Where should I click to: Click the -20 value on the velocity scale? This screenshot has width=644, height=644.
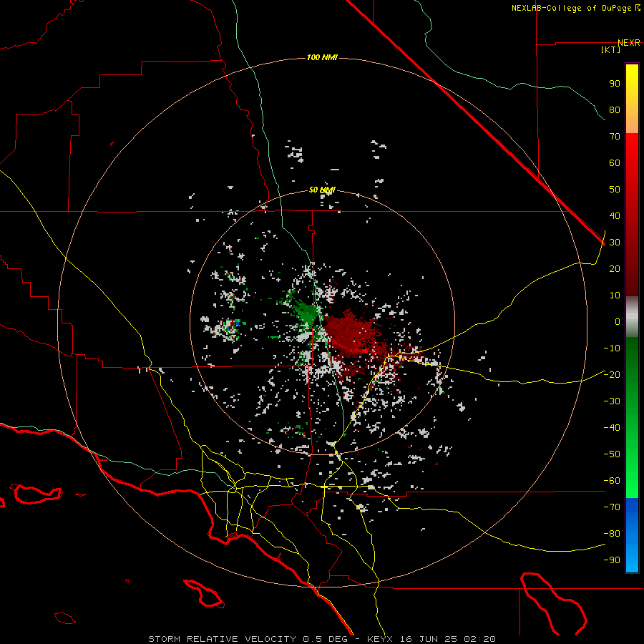point(612,375)
